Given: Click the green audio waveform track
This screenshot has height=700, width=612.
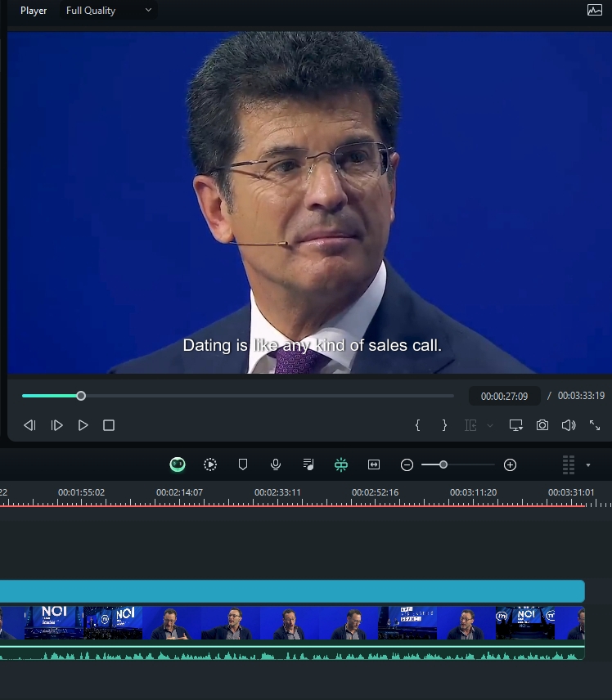Looking at the screenshot, I should [x=292, y=653].
